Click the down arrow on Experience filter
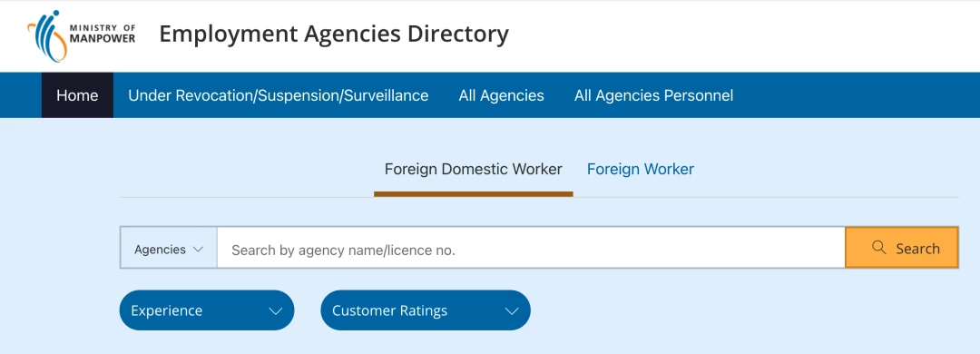The image size is (980, 354). (276, 310)
